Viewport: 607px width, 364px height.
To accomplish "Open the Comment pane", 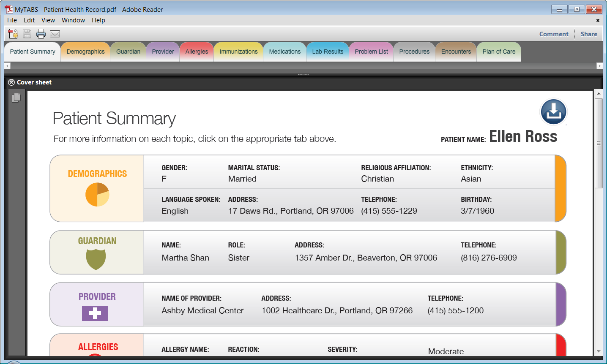I will click(x=554, y=34).
